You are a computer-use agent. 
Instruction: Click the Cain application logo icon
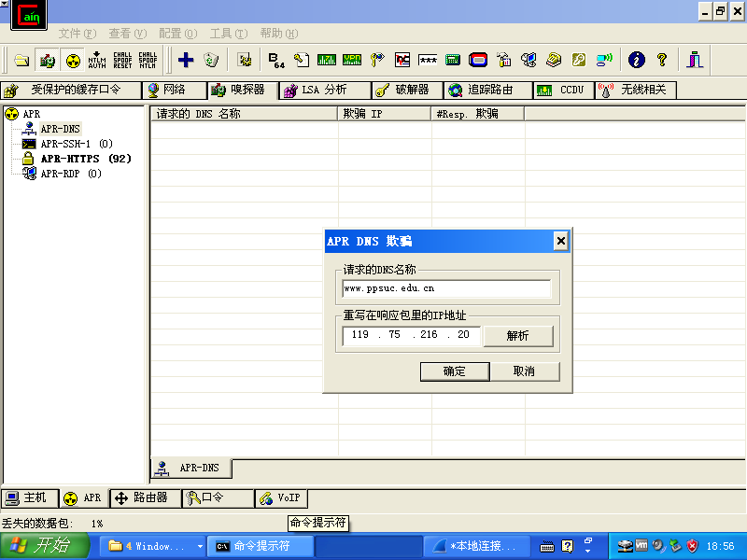coord(29,15)
